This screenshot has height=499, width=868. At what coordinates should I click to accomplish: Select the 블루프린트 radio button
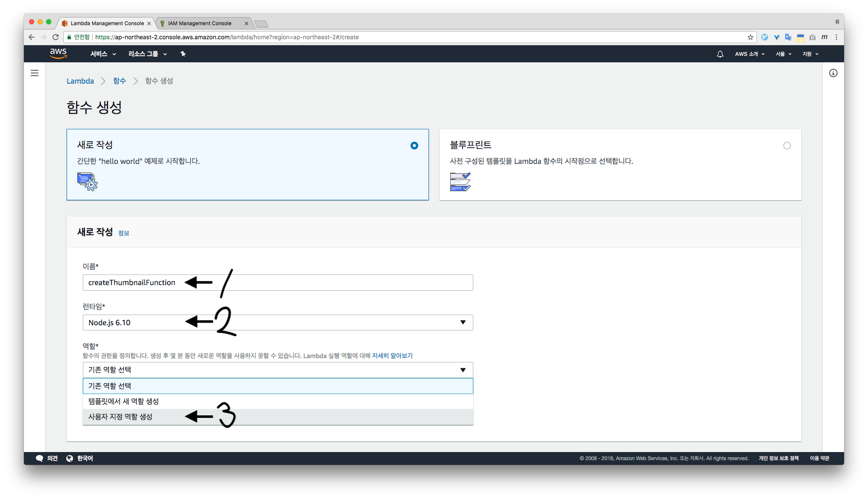click(786, 146)
